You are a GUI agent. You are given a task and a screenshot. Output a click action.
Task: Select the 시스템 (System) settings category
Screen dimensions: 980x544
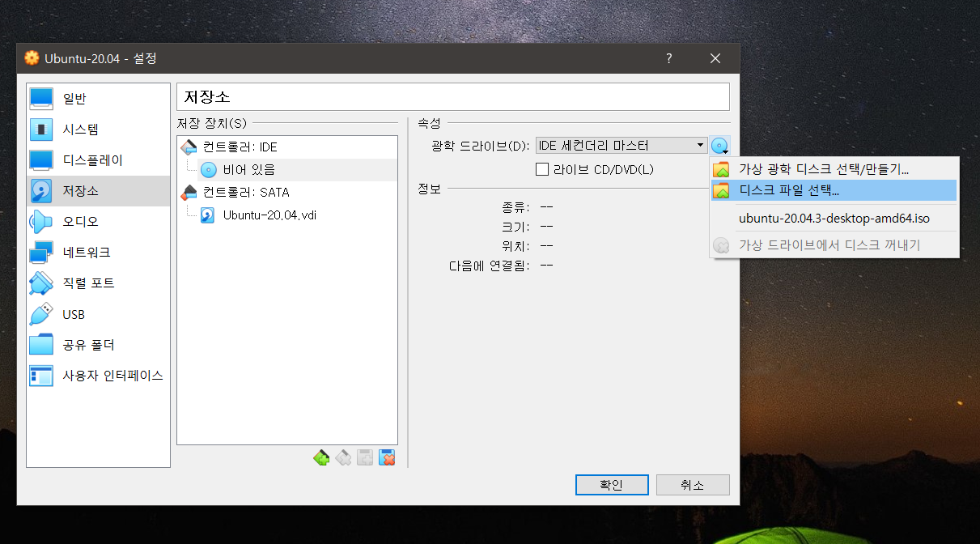[x=80, y=130]
